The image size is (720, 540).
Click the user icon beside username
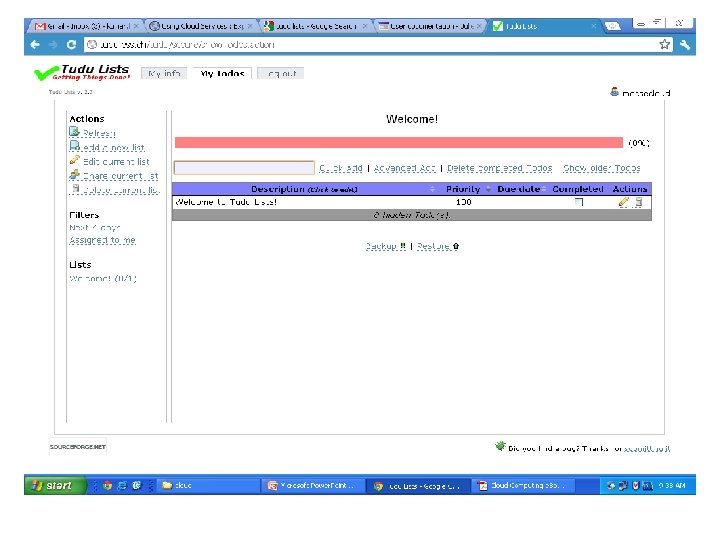click(614, 92)
